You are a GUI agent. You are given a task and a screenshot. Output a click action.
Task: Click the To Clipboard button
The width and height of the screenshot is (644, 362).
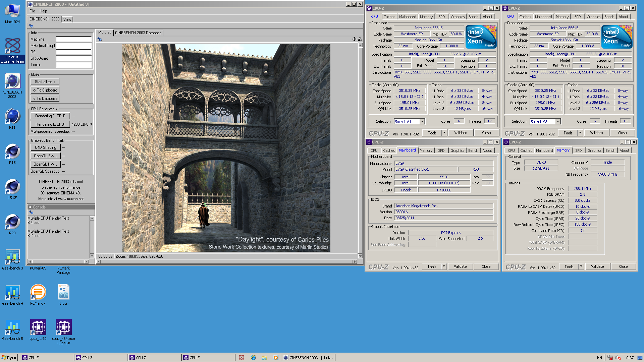(x=45, y=90)
